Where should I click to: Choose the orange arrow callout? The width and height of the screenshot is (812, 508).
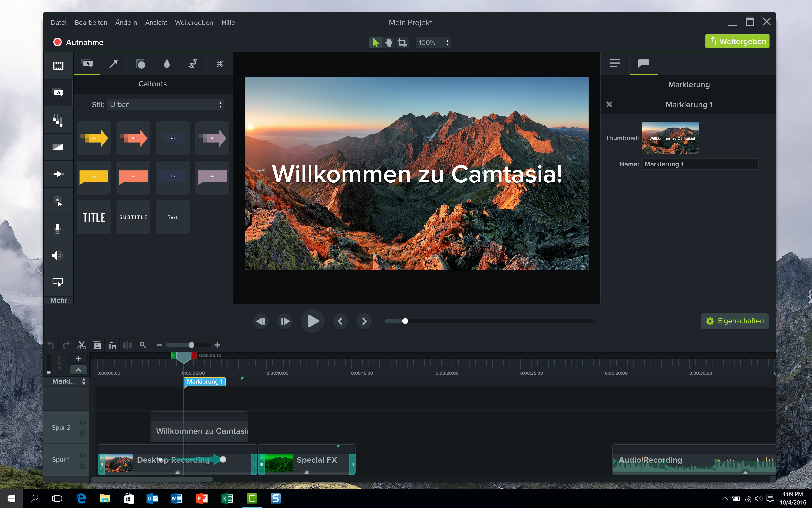(133, 138)
